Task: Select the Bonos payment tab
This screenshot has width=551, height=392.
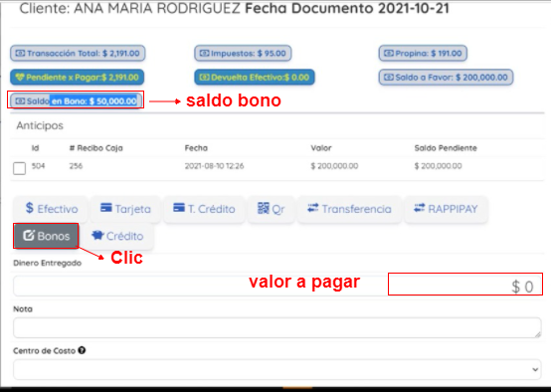Action: tap(46, 236)
